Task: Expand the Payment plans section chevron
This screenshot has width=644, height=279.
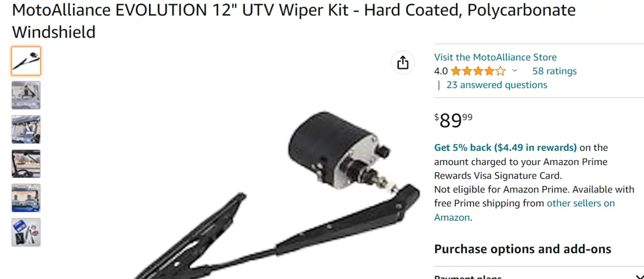Action: tap(639, 277)
